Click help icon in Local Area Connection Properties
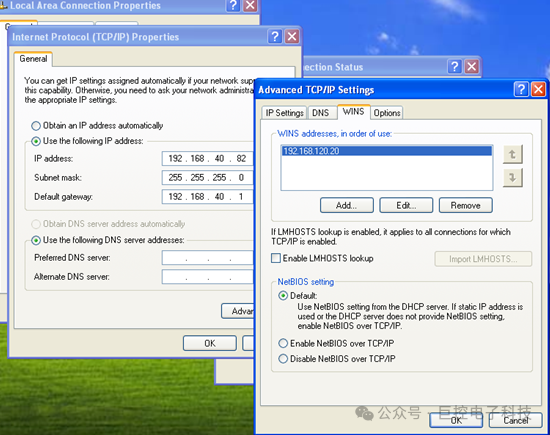 (x=233, y=5)
